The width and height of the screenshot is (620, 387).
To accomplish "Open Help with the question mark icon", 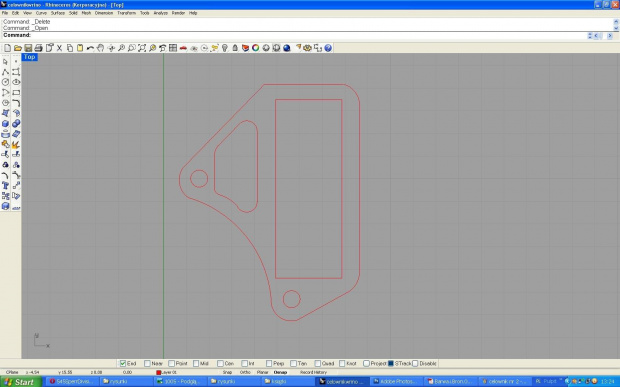I will (328, 48).
